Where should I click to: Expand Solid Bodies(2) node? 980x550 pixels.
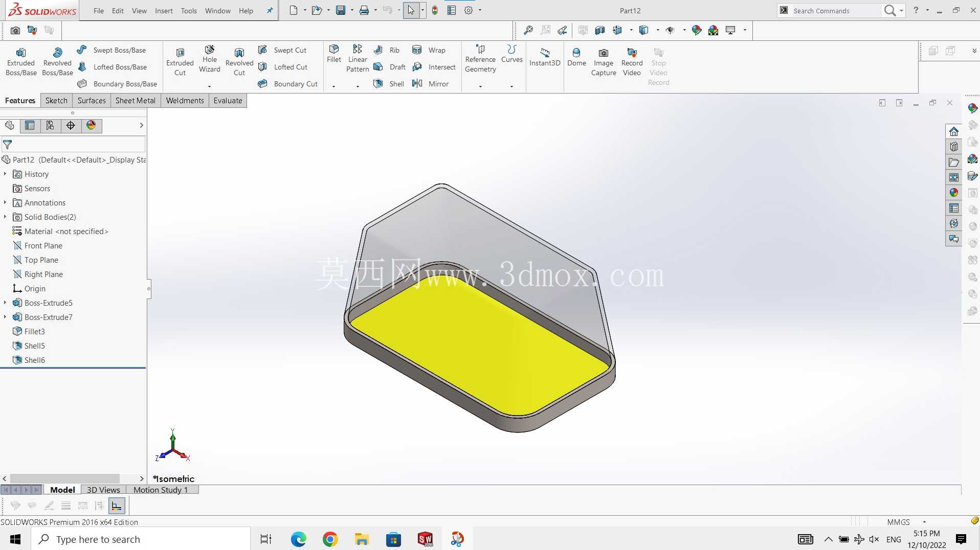pyautogui.click(x=5, y=217)
